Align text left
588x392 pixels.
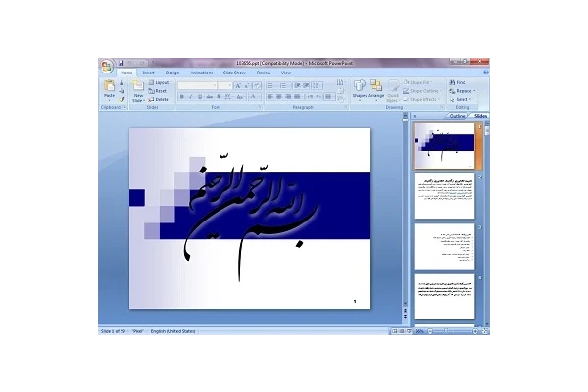pyautogui.click(x=270, y=97)
